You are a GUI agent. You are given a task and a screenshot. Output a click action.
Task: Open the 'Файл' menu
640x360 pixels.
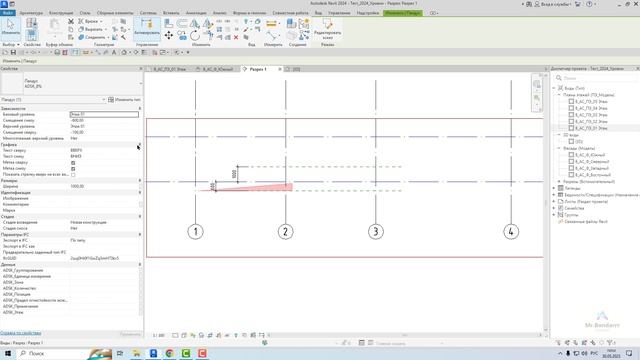[7, 13]
